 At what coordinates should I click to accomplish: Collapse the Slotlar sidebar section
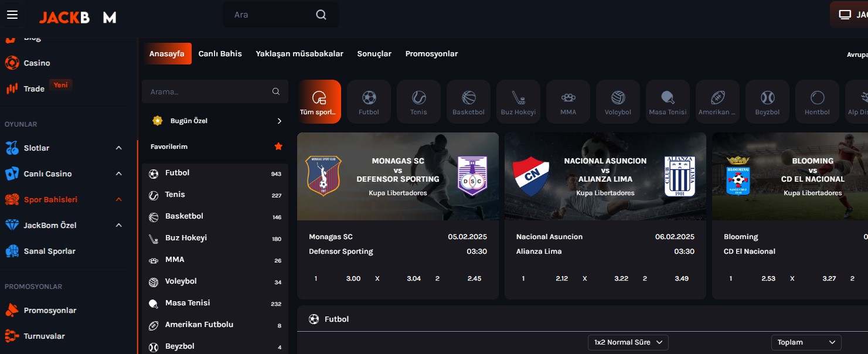pos(119,148)
